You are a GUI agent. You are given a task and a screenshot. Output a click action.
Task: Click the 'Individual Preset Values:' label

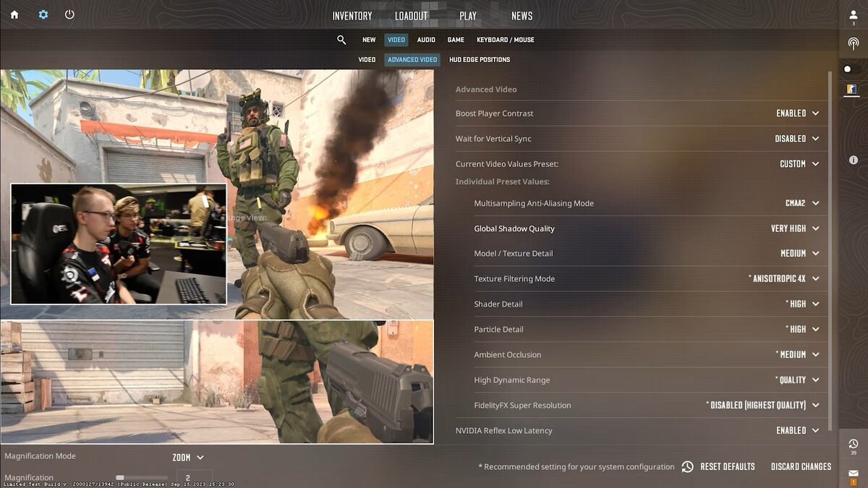coord(503,181)
